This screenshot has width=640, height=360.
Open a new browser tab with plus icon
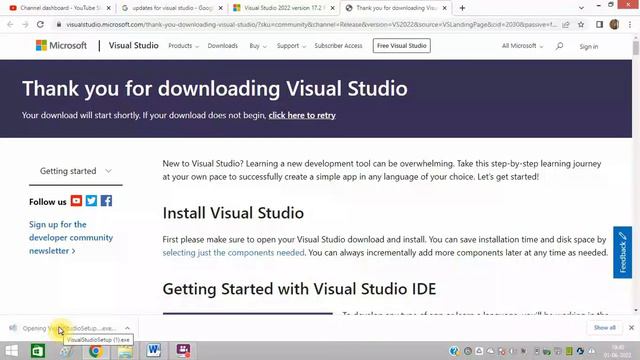[x=462, y=8]
